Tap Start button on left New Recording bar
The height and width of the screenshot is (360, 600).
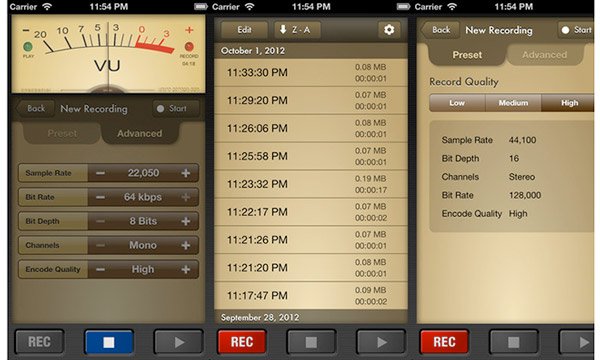176,109
